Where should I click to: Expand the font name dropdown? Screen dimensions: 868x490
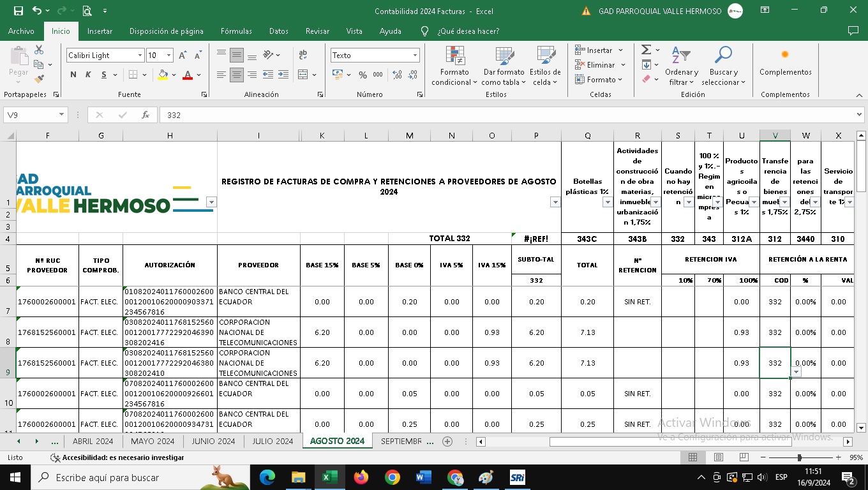click(x=140, y=56)
